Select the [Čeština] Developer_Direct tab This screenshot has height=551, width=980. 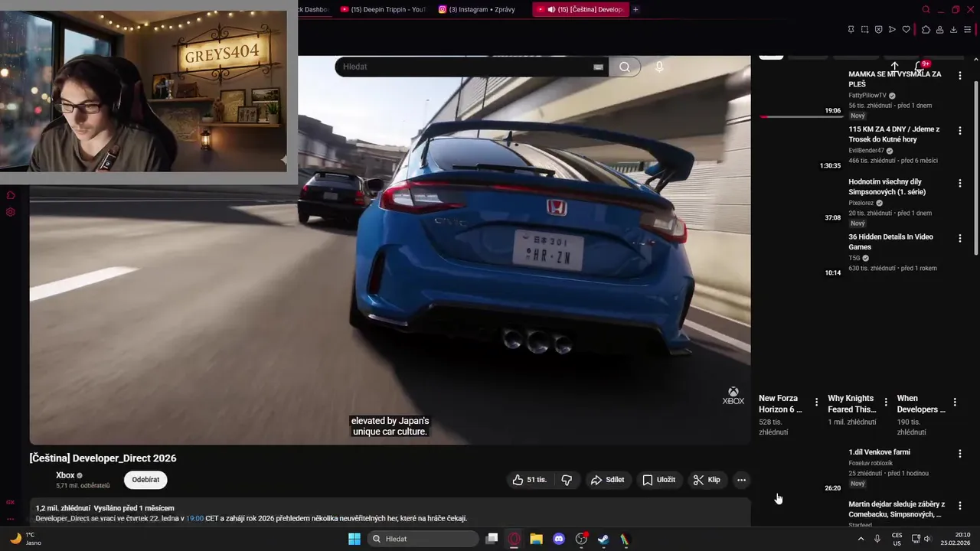[581, 9]
